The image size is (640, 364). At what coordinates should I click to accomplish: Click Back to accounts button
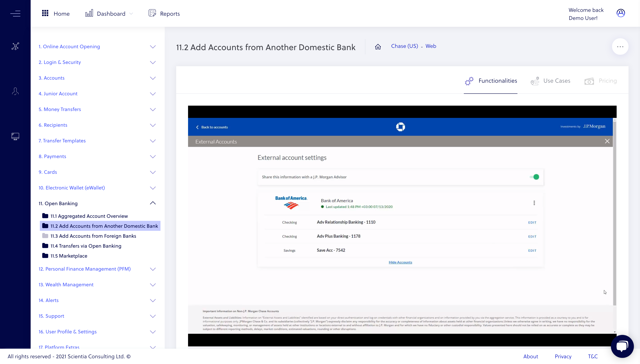(212, 127)
